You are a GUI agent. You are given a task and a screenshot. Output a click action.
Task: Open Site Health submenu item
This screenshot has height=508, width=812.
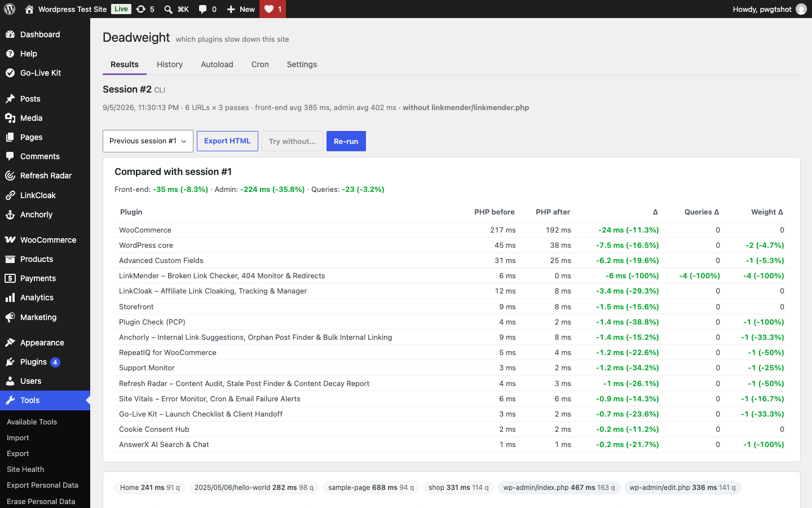point(25,469)
